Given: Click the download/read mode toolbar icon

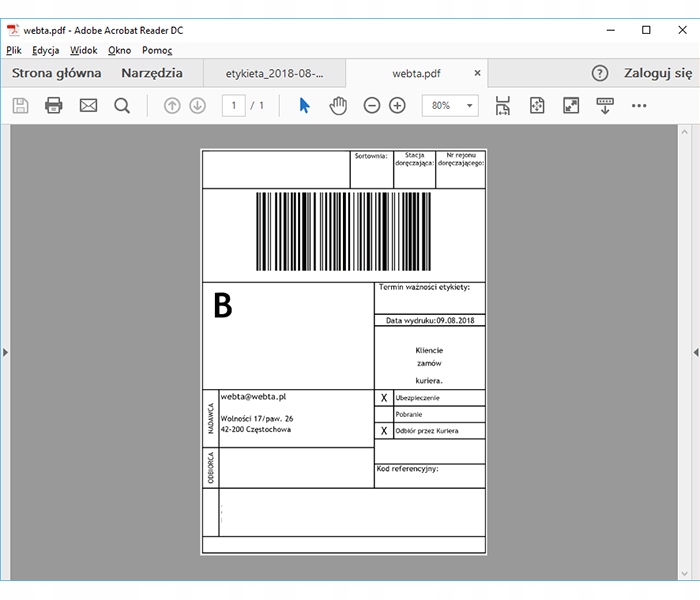Looking at the screenshot, I should pos(605,106).
